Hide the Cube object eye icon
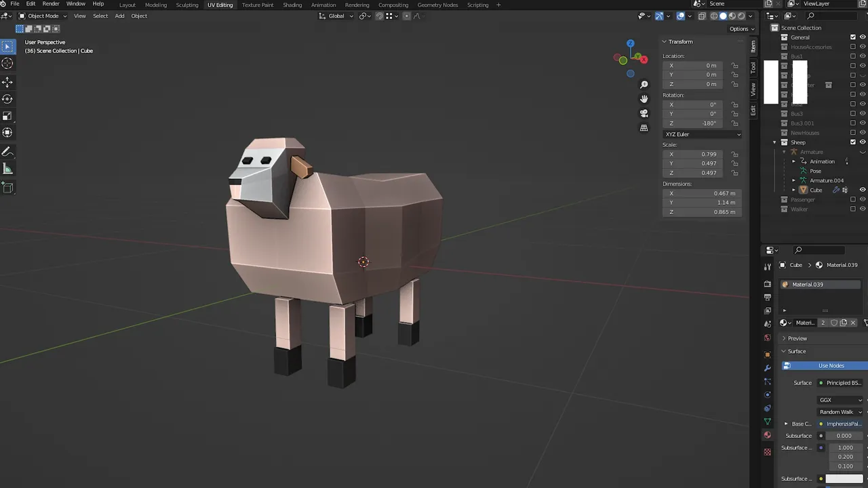The height and width of the screenshot is (488, 868). pos(863,190)
